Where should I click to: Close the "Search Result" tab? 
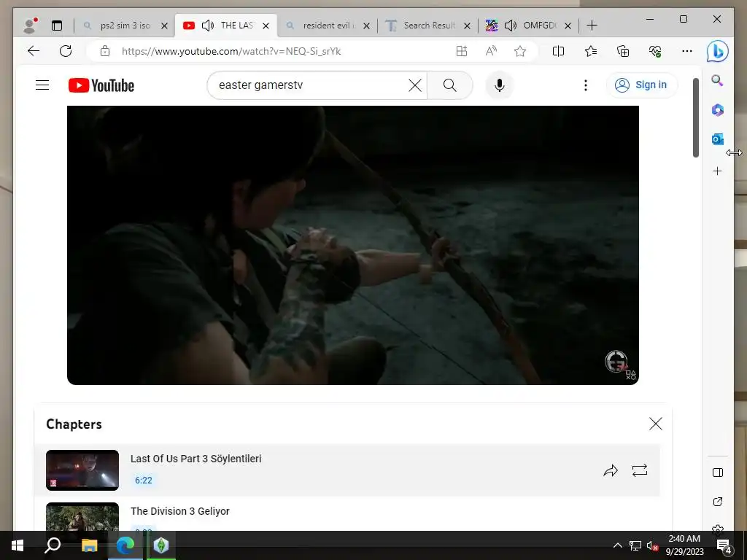(468, 26)
